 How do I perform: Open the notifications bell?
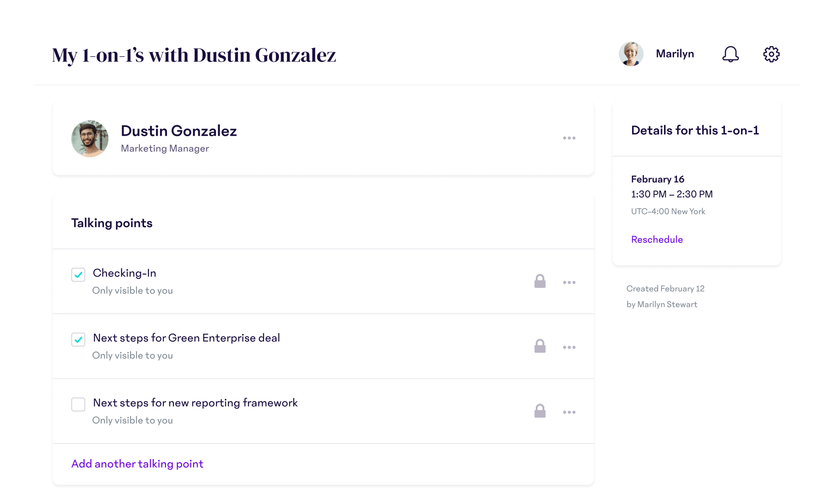click(x=730, y=54)
